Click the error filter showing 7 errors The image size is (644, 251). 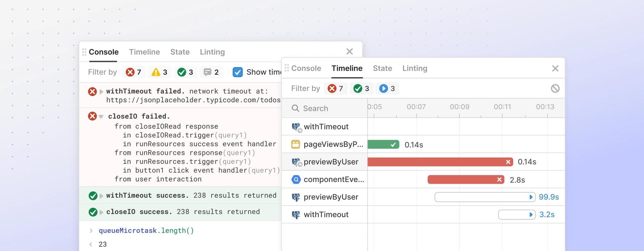(133, 72)
